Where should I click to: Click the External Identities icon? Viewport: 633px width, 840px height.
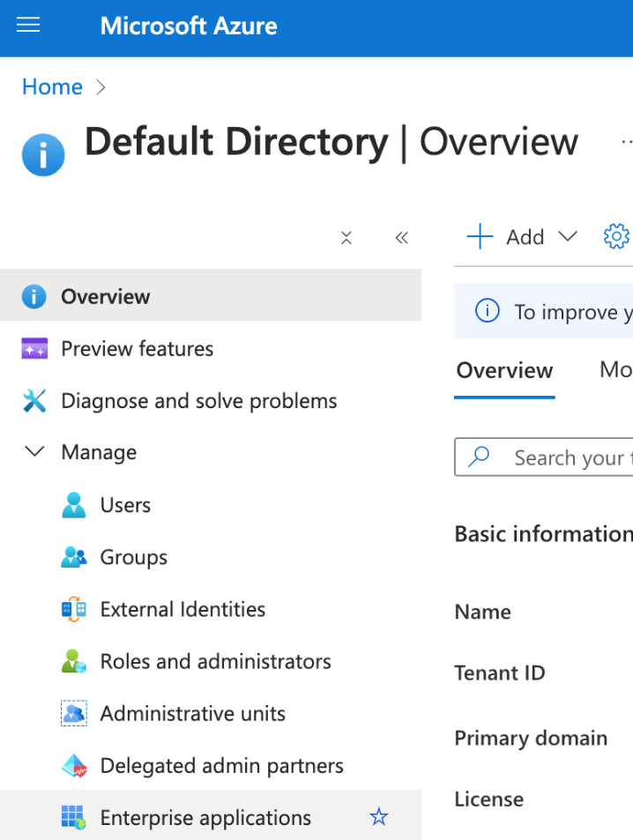tap(74, 609)
